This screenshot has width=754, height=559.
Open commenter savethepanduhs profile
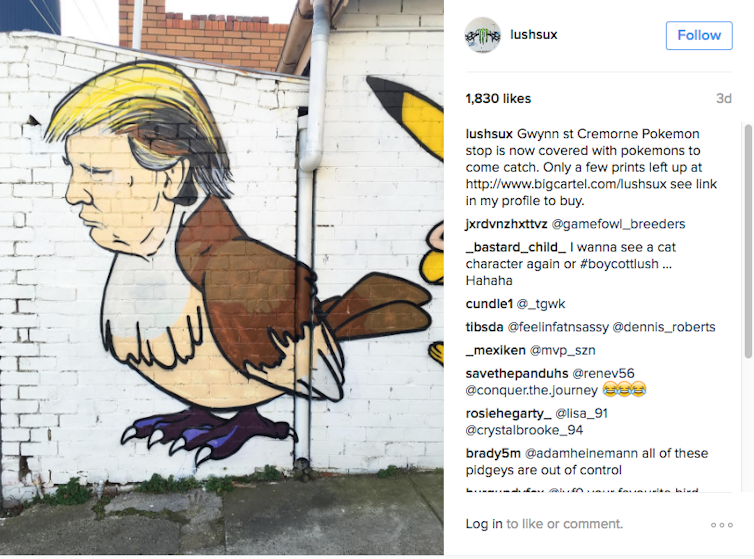point(517,373)
